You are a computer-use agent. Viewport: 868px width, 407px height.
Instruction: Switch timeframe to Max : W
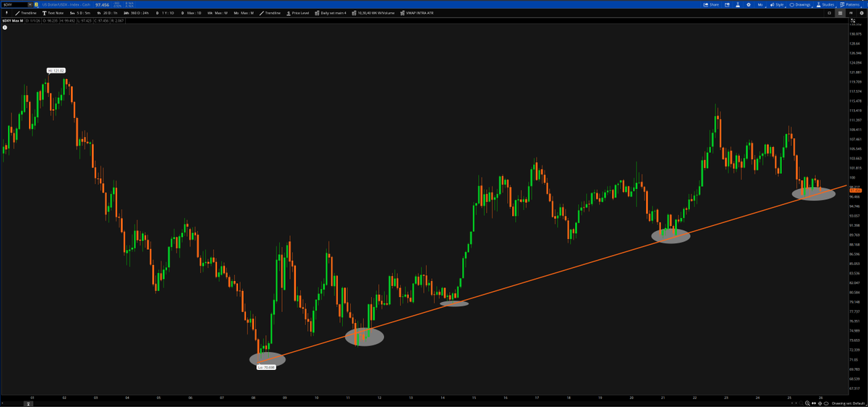tap(216, 13)
